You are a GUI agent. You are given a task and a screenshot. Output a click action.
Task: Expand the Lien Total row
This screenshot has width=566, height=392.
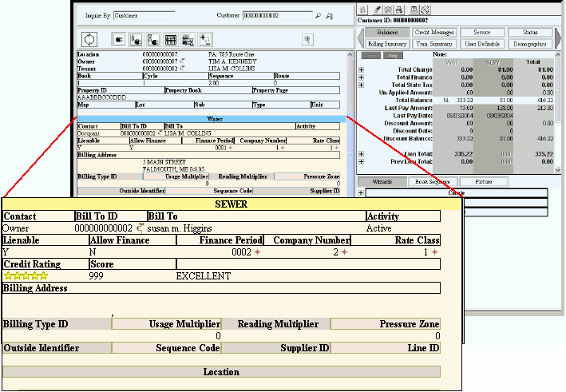coord(361,153)
